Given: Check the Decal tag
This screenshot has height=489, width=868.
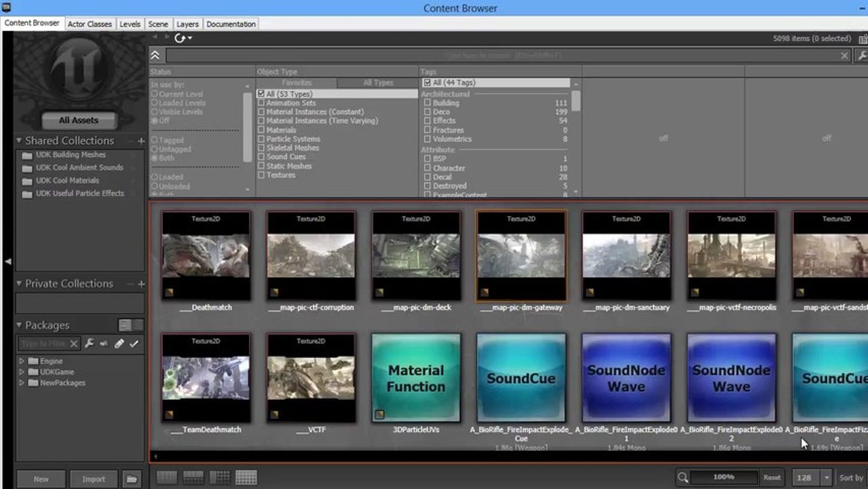Looking at the screenshot, I should 428,177.
